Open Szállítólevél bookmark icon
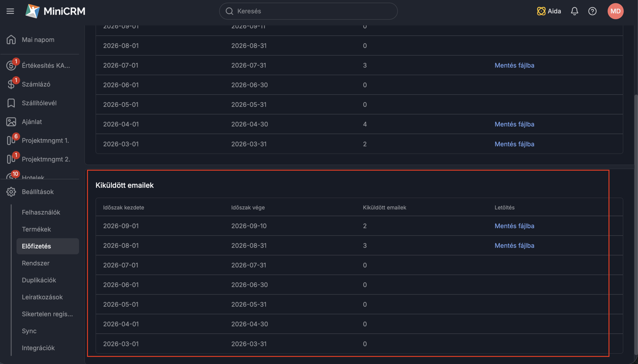 (x=11, y=103)
